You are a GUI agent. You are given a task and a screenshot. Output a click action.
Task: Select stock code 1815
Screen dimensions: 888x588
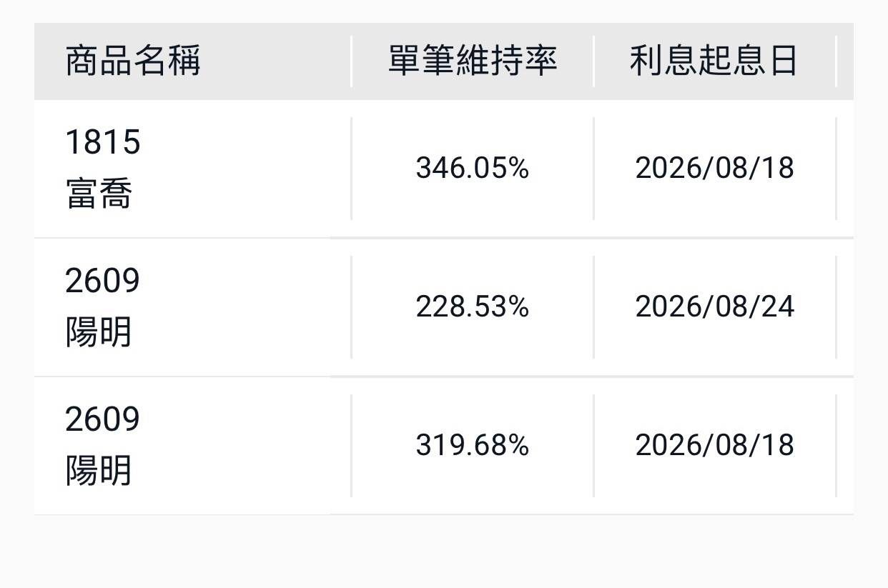pyautogui.click(x=103, y=142)
